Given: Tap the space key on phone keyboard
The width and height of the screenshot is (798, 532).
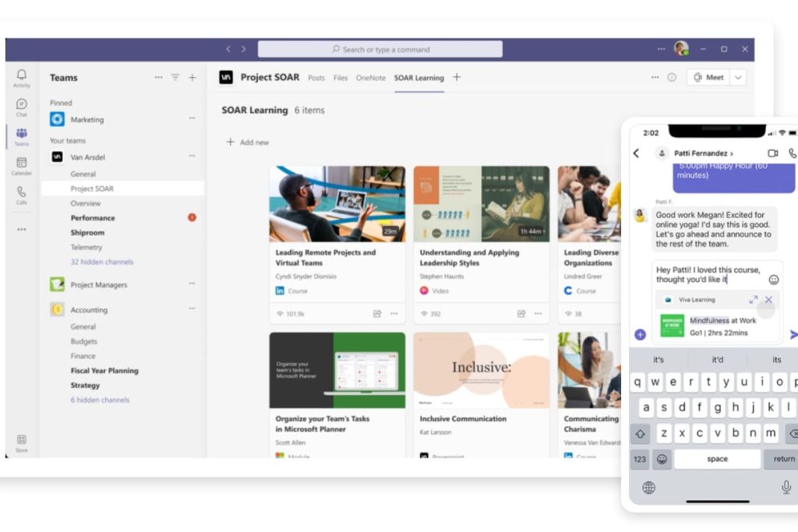Looking at the screenshot, I should [717, 459].
